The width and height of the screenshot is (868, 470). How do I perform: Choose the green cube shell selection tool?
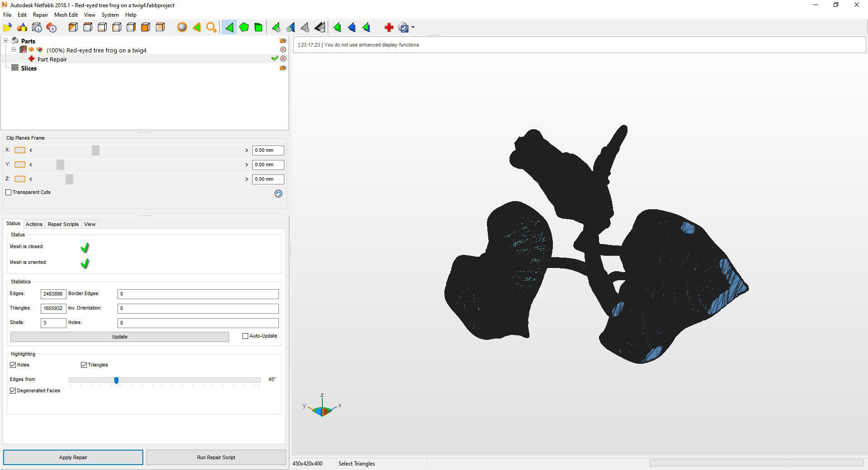[258, 28]
